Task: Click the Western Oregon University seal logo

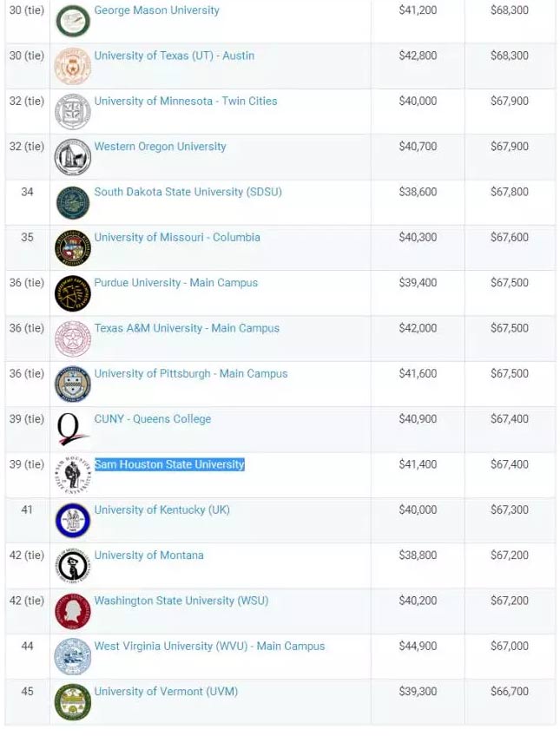Action: point(73,157)
